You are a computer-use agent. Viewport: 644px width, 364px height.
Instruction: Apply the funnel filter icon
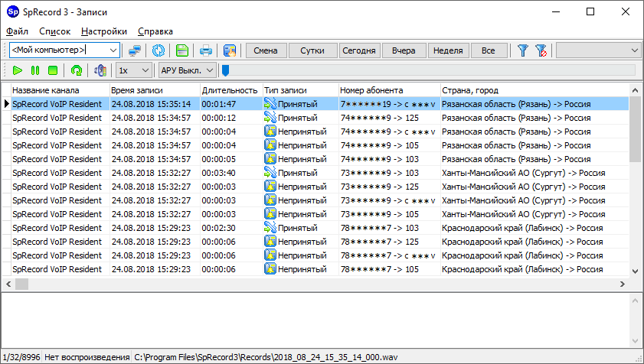[x=523, y=50]
